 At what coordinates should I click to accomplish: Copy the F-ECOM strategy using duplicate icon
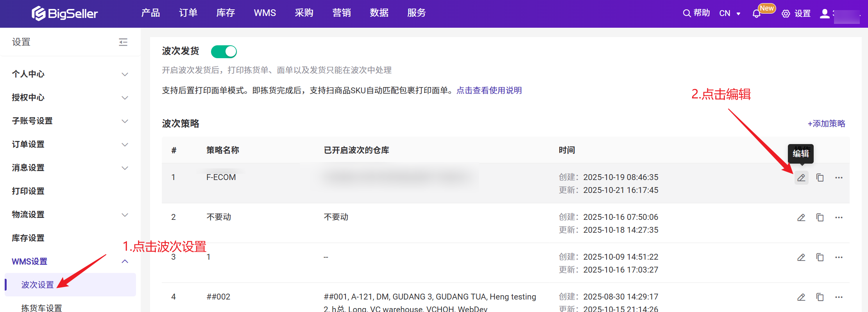click(x=820, y=178)
